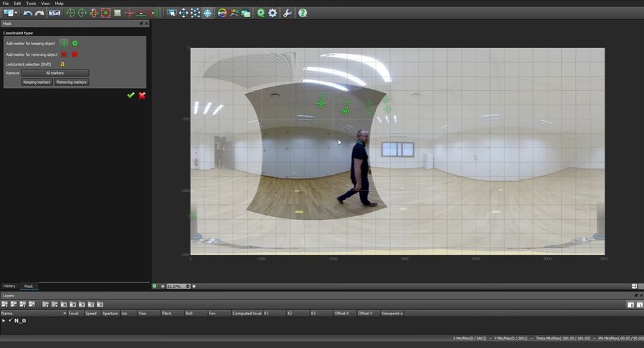Screen dimensions: 644x348
Task: Open the control points links view
Action: (x=195, y=13)
